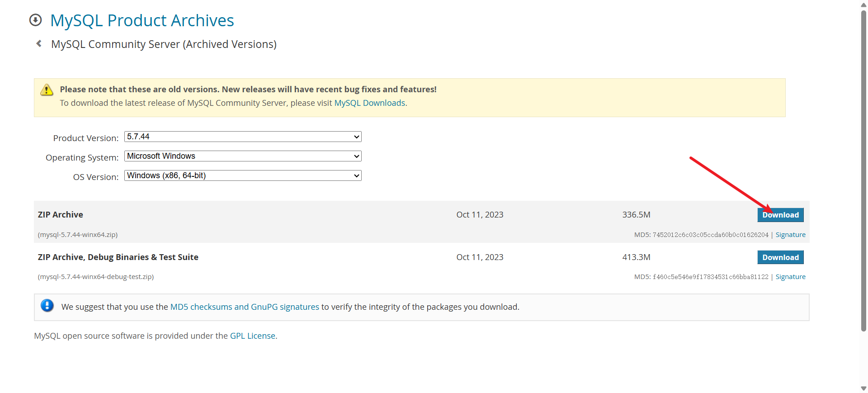Click the MD5 hash starting f460c5e5
Screen dimensions: 868x393
coord(711,277)
